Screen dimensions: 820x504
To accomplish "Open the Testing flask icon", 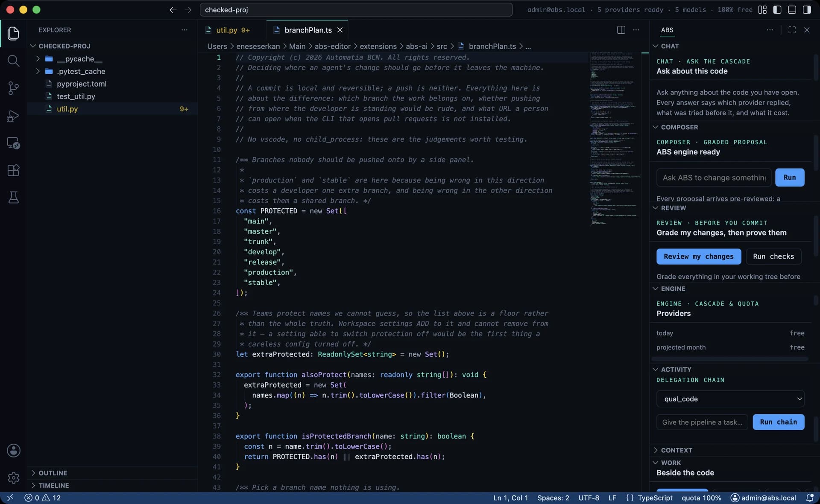I will coord(13,197).
